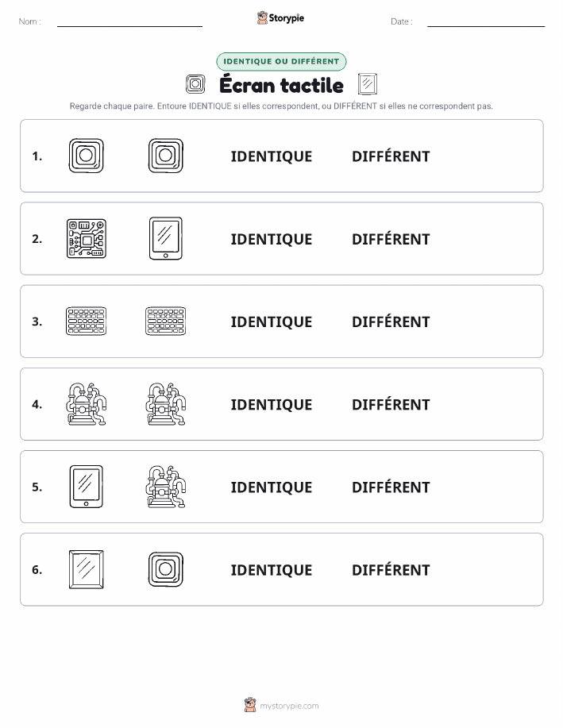Select the first keyboard icon in row 3
This screenshot has width=563, height=728.
[x=87, y=322]
